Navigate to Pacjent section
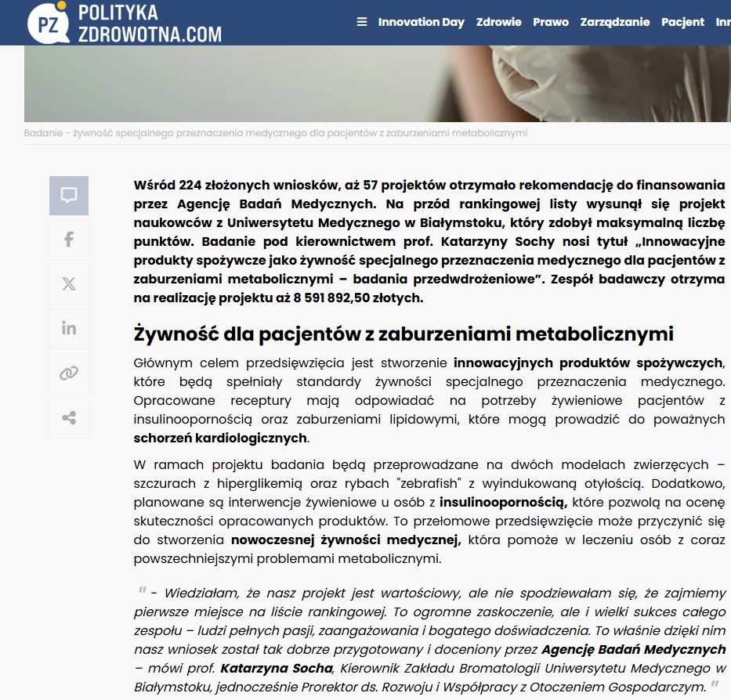Screen dimensions: 731x700 pyautogui.click(x=682, y=22)
